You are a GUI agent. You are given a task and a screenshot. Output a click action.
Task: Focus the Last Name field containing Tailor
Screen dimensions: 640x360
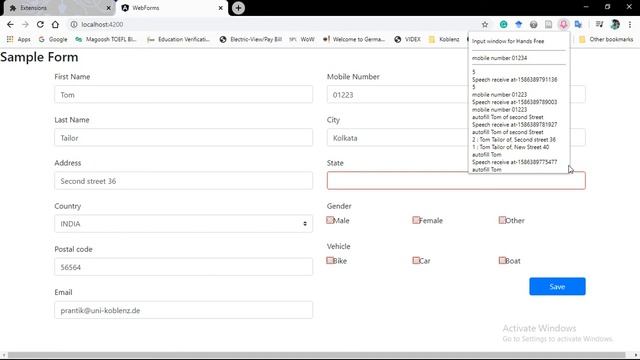184,138
